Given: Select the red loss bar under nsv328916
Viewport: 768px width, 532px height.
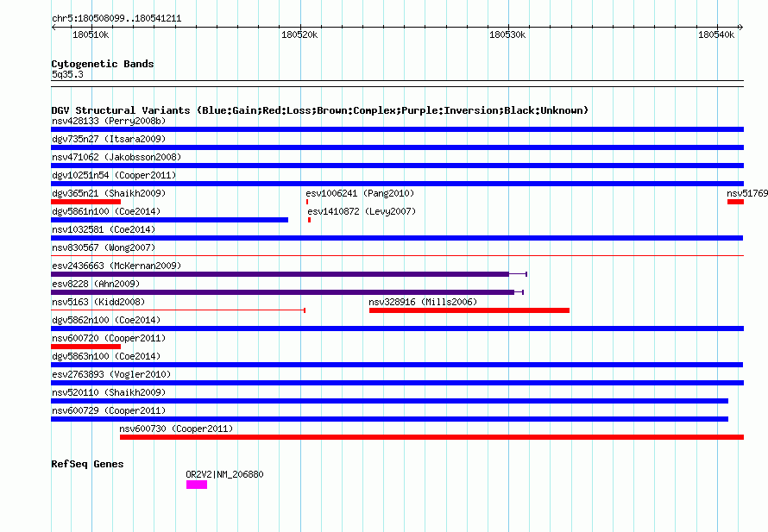Looking at the screenshot, I should pyautogui.click(x=469, y=310).
